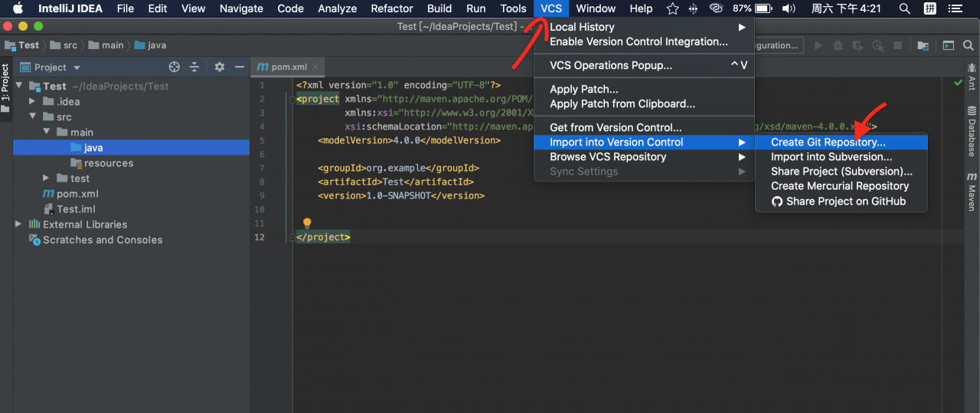The height and width of the screenshot is (413, 980).
Task: Click the battery status icon
Action: point(763,8)
